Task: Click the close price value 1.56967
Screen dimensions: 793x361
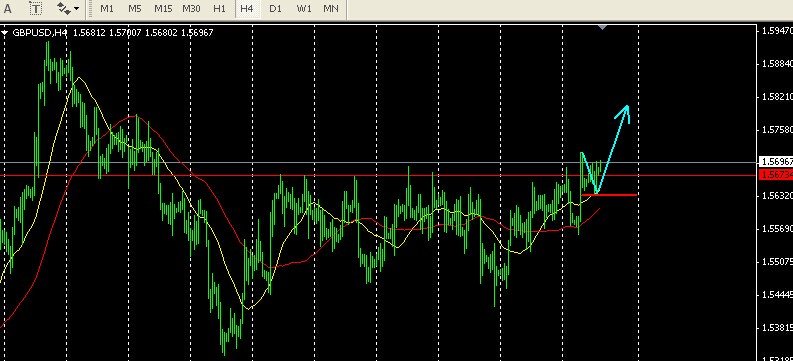Action: 197,33
